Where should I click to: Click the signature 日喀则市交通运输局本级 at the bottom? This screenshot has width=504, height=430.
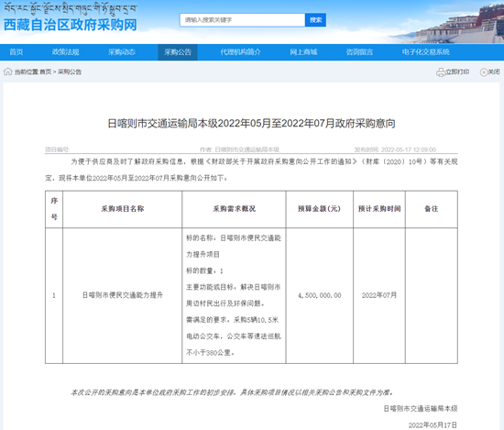point(421,408)
